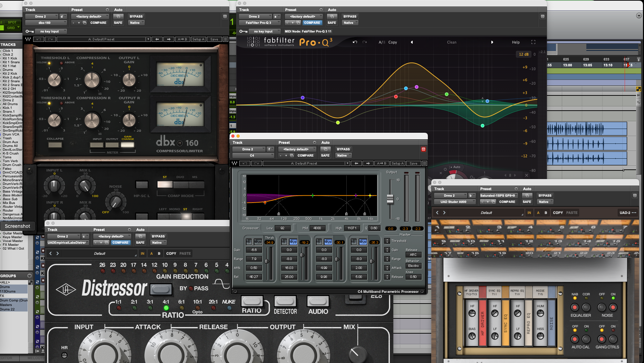Viewport: 644px width, 363px height.
Task: Open the dbx-160 plugin selector dropdown
Action: coord(46,23)
